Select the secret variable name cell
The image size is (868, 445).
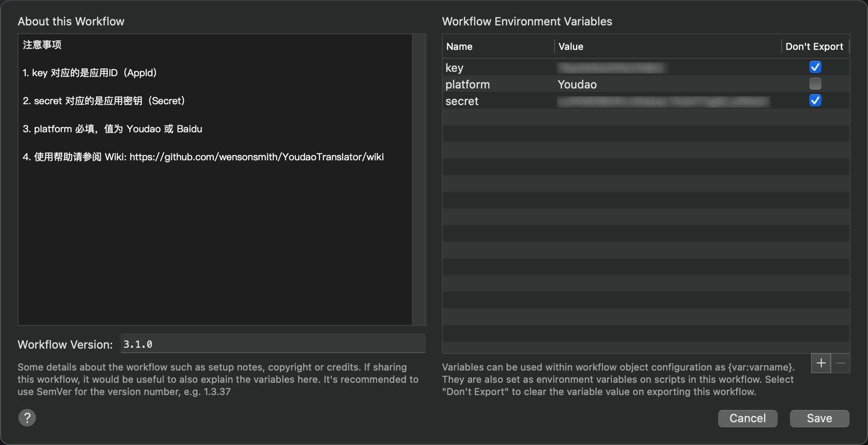click(x=462, y=101)
